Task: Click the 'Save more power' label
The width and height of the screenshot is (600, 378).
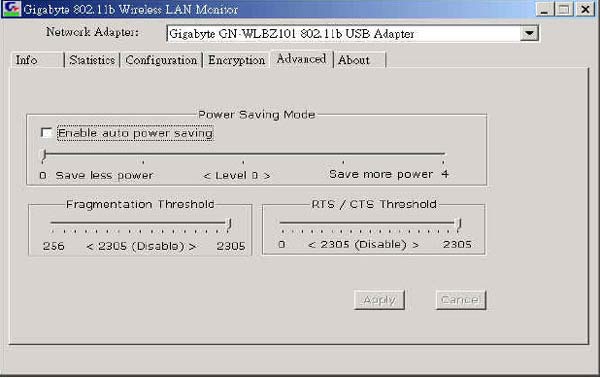Action: [381, 174]
